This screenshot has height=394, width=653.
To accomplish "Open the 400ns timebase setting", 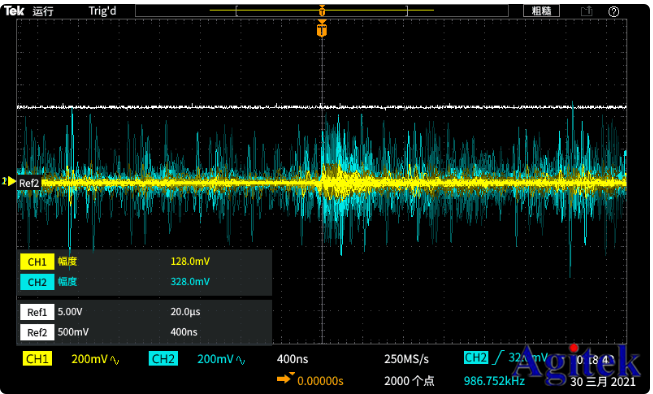I will coord(292,359).
